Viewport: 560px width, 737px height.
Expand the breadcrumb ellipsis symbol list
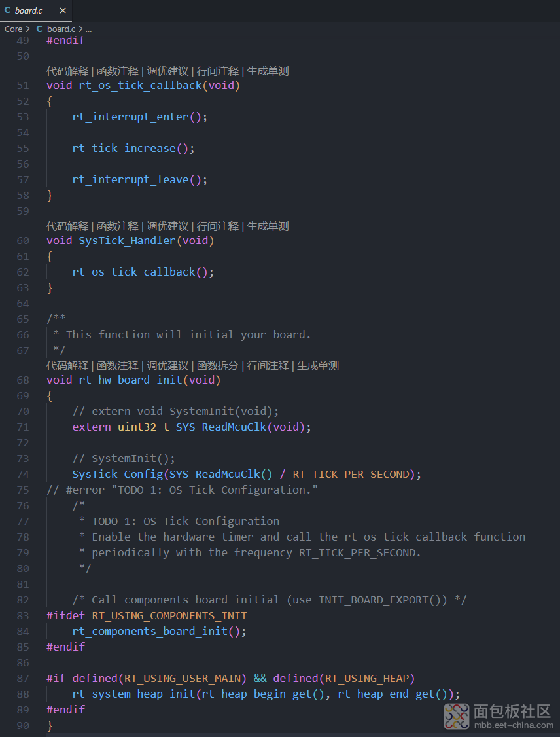click(x=89, y=29)
